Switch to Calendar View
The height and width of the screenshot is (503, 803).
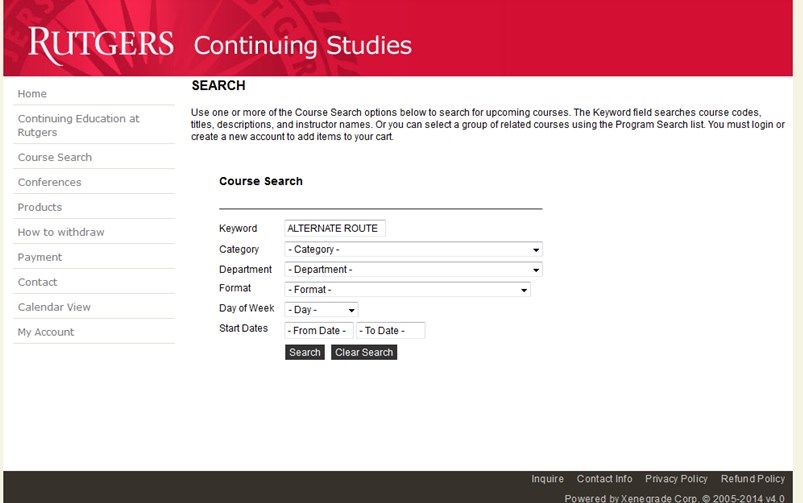point(54,307)
